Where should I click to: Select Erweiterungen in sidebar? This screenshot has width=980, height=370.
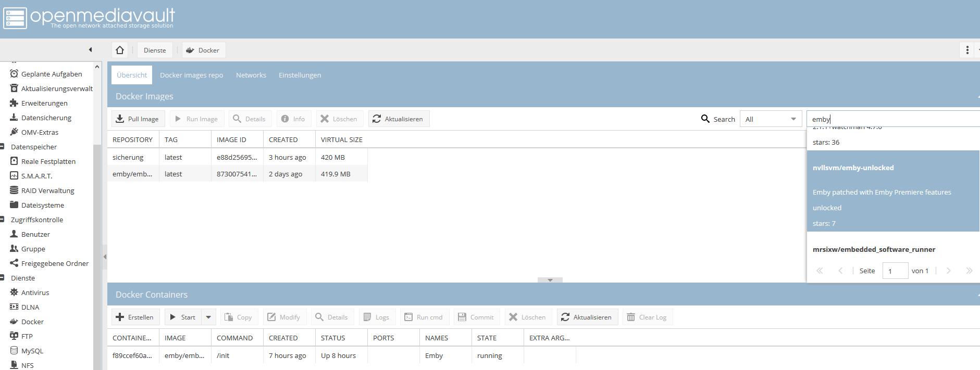(39, 103)
